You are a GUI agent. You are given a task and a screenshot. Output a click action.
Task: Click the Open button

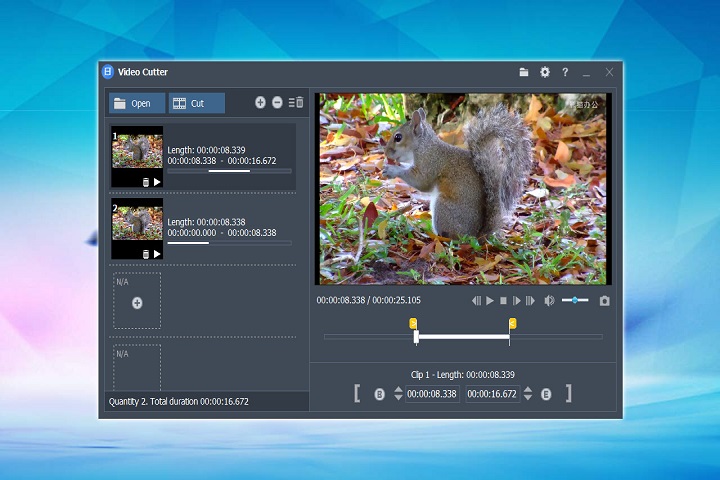point(136,103)
